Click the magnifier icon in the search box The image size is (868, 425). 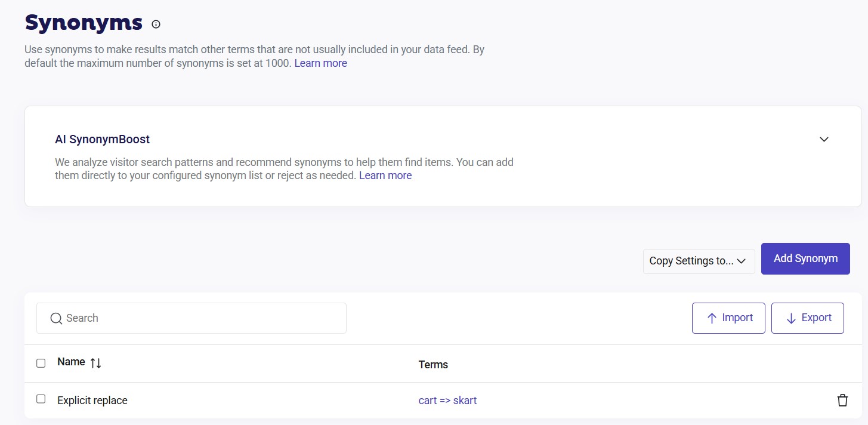pos(56,319)
